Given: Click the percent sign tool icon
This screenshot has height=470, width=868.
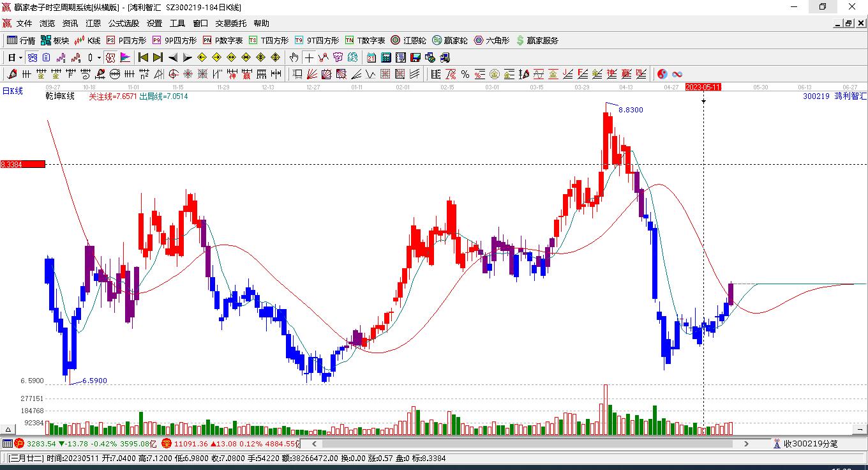Looking at the screenshot, I should [x=465, y=74].
